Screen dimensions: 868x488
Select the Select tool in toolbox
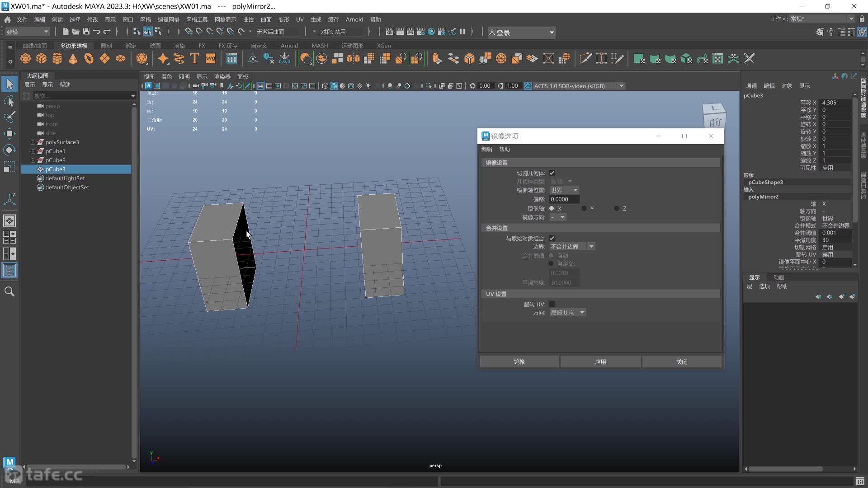coord(9,84)
